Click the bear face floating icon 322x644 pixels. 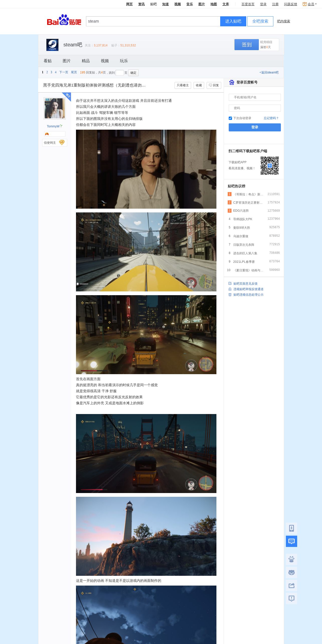(x=291, y=572)
